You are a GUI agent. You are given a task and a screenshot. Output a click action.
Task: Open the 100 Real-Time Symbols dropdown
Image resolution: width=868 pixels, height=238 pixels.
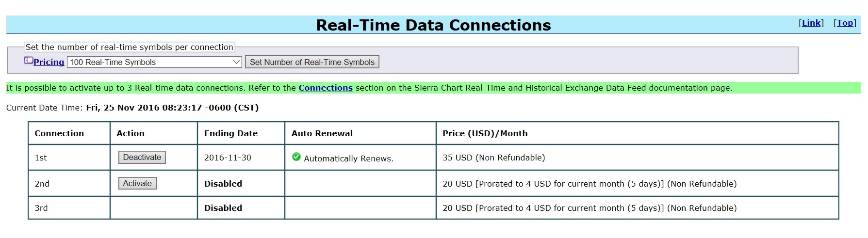154,62
